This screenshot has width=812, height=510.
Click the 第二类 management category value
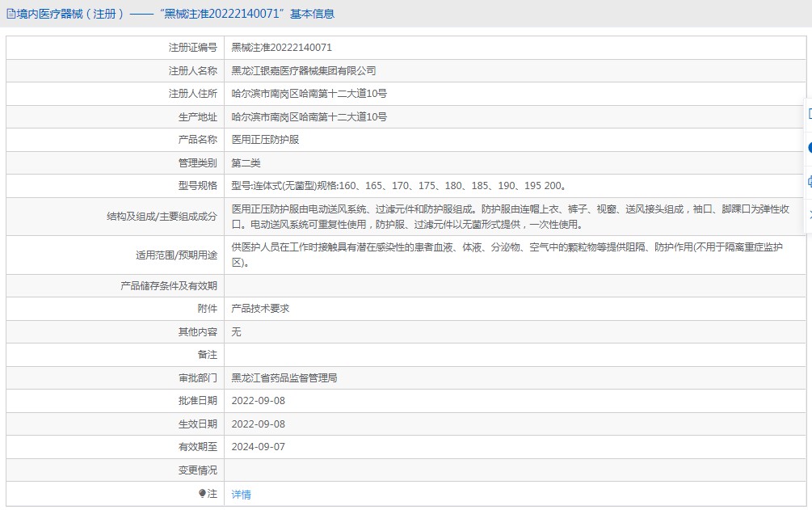[x=246, y=163]
